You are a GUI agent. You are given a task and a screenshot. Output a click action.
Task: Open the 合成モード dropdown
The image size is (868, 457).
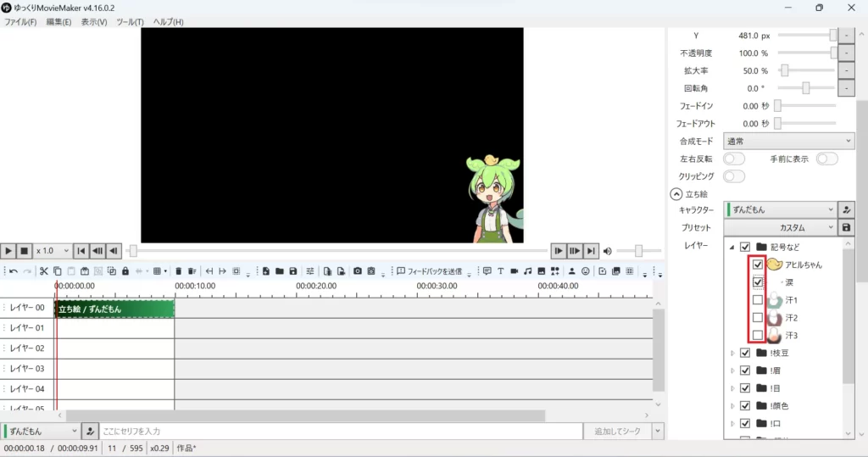(x=788, y=142)
